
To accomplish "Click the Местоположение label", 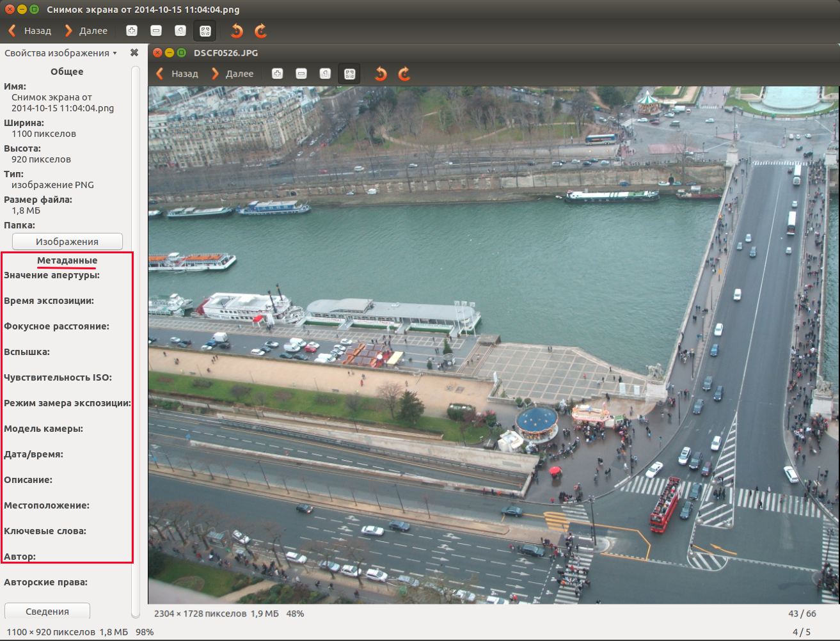I will 47,505.
